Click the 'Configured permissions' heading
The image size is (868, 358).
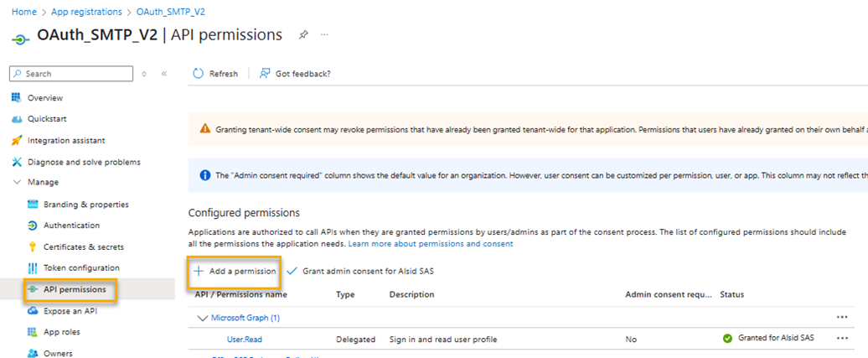point(244,213)
